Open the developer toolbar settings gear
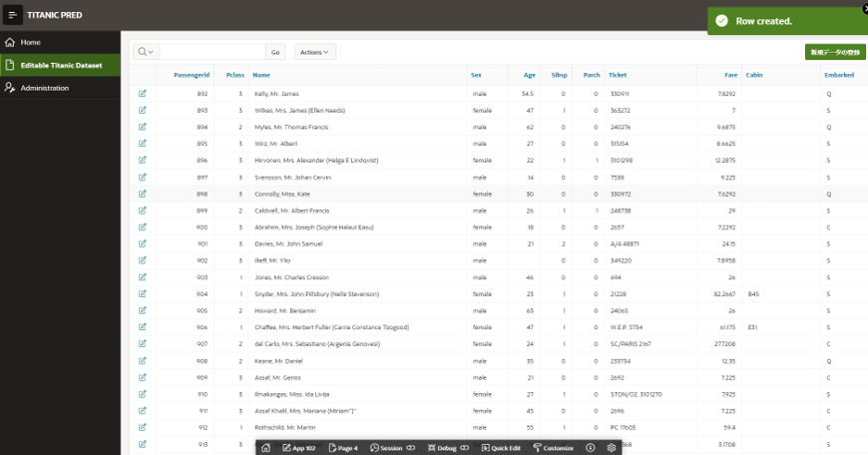Screen dimensions: 868x455 pyautogui.click(x=611, y=448)
